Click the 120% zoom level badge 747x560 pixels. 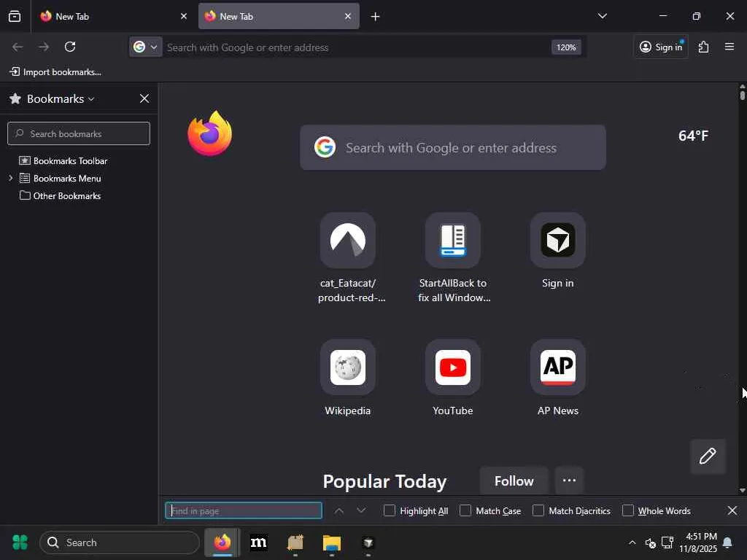pos(566,47)
